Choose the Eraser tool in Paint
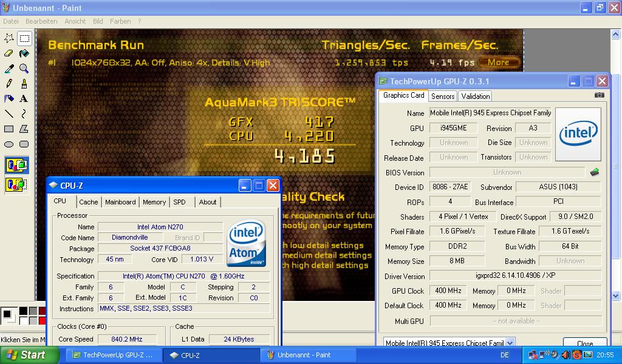 [x=9, y=53]
